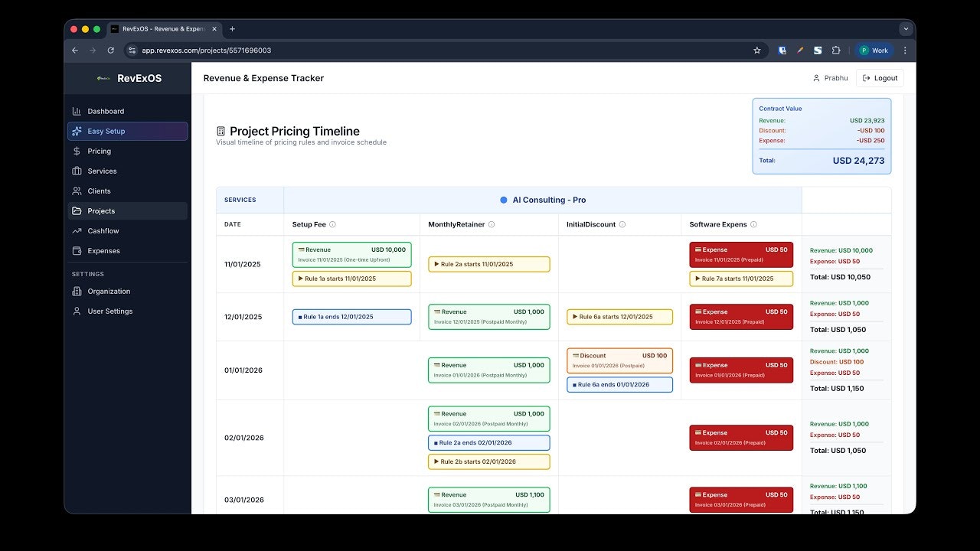The width and height of the screenshot is (980, 551).
Task: Click the MonthlyRetainer info icon
Action: (x=492, y=224)
